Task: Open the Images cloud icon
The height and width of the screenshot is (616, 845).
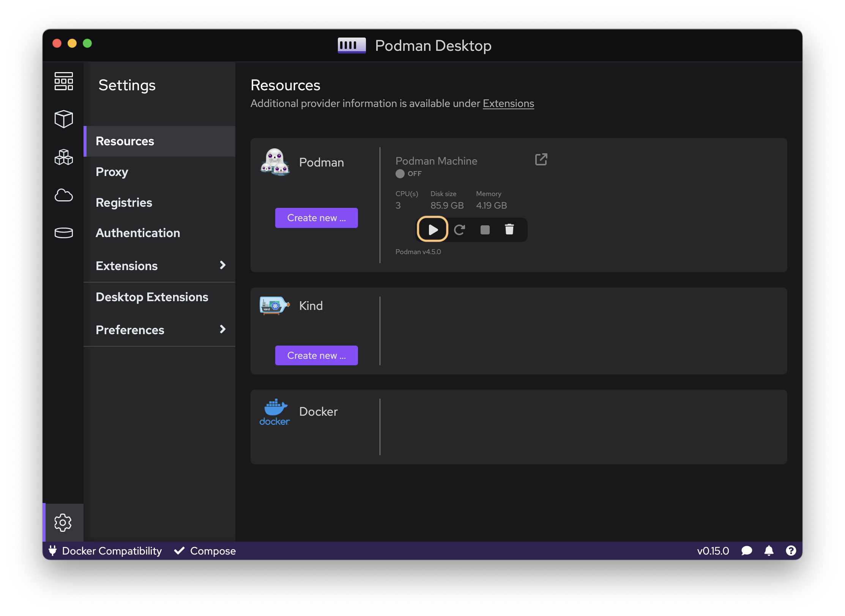Action: [63, 195]
